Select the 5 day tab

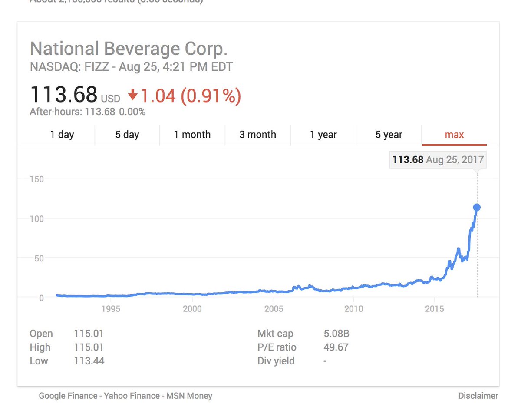[x=127, y=135]
